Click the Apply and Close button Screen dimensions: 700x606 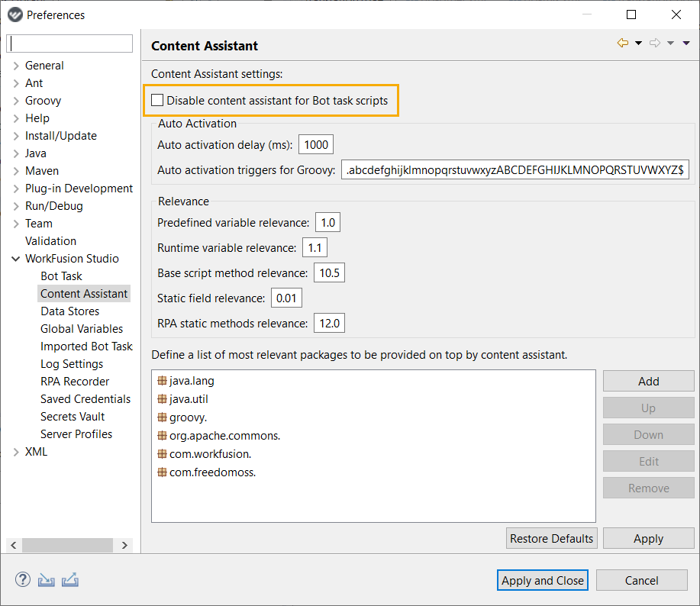tap(543, 580)
